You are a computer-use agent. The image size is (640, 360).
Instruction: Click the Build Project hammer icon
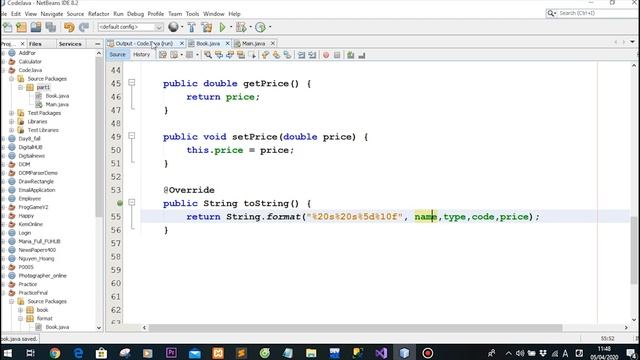pos(191,27)
